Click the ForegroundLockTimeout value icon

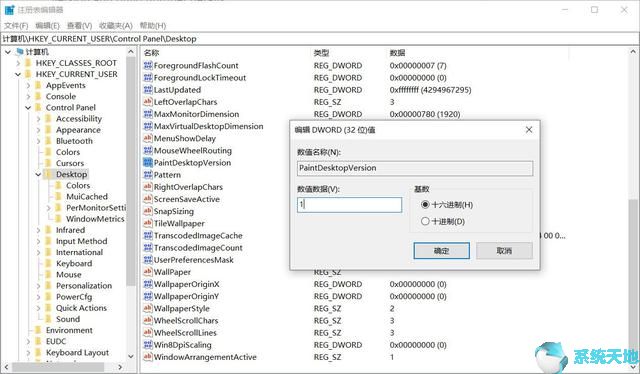coord(148,78)
